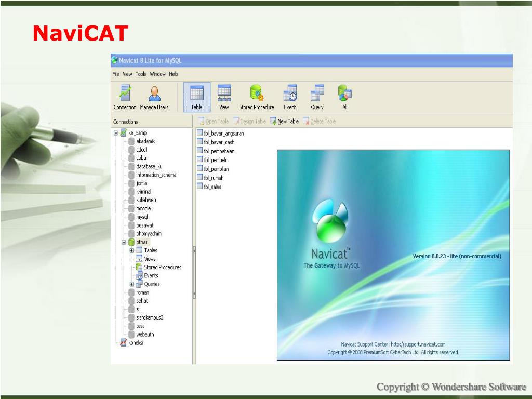Click the Navicat splash screen image
This screenshot has width=532, height=399.
point(393,255)
